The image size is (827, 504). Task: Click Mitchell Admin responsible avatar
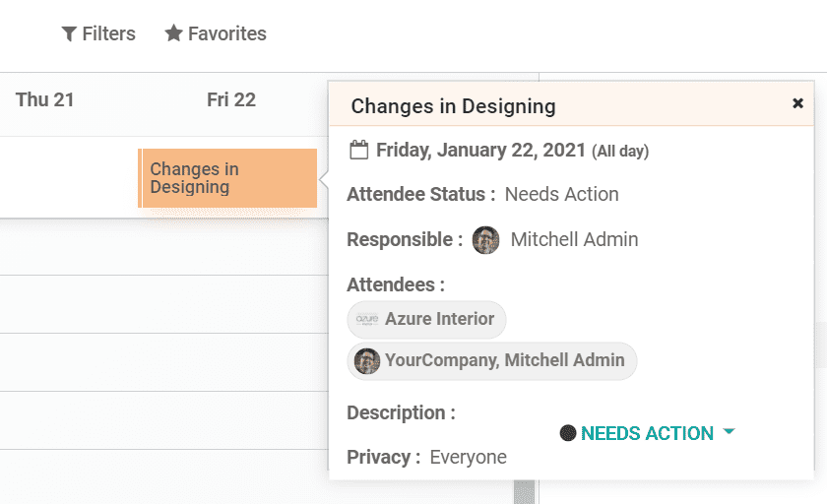coord(486,240)
